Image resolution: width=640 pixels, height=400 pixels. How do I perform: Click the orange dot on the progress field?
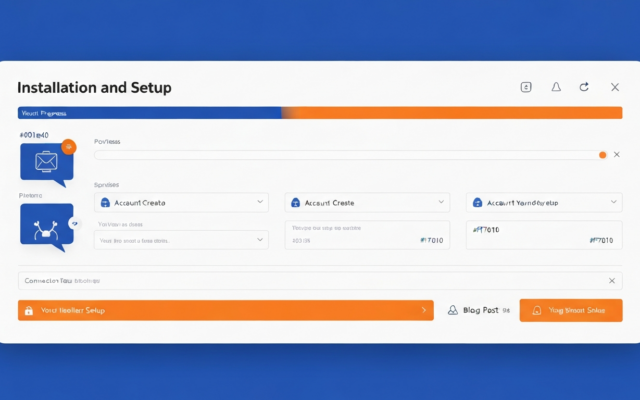point(602,155)
